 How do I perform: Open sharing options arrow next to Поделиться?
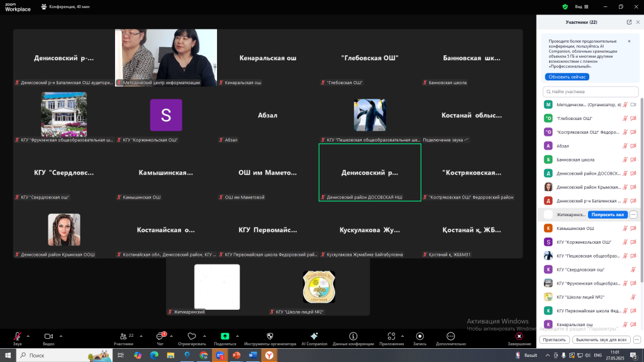click(237, 337)
